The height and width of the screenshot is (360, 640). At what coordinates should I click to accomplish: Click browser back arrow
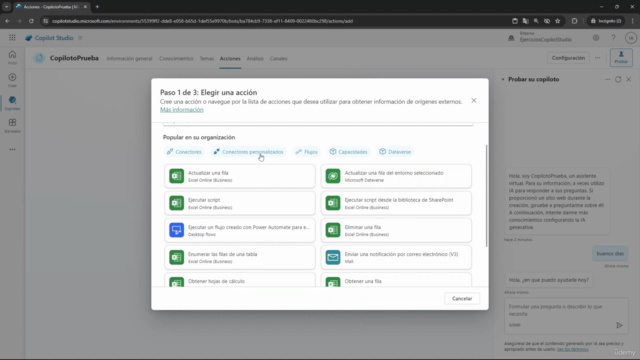point(7,21)
